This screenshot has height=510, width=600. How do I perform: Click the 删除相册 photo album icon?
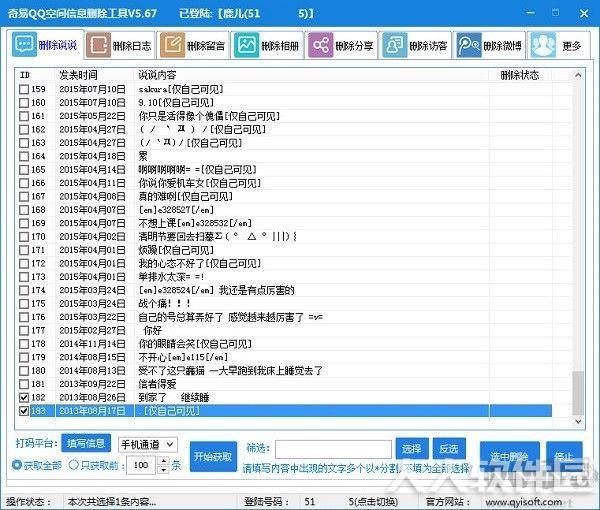(246, 45)
